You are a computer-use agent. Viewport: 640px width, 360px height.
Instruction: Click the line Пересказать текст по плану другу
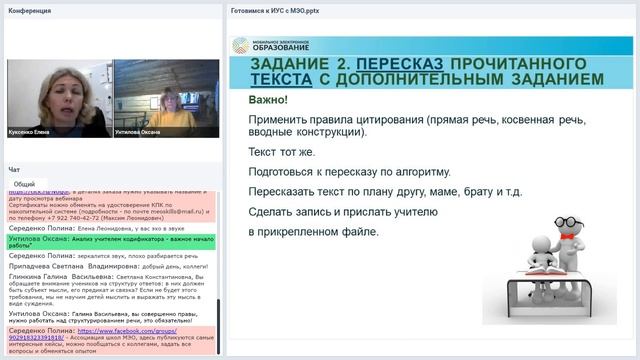tap(385, 192)
